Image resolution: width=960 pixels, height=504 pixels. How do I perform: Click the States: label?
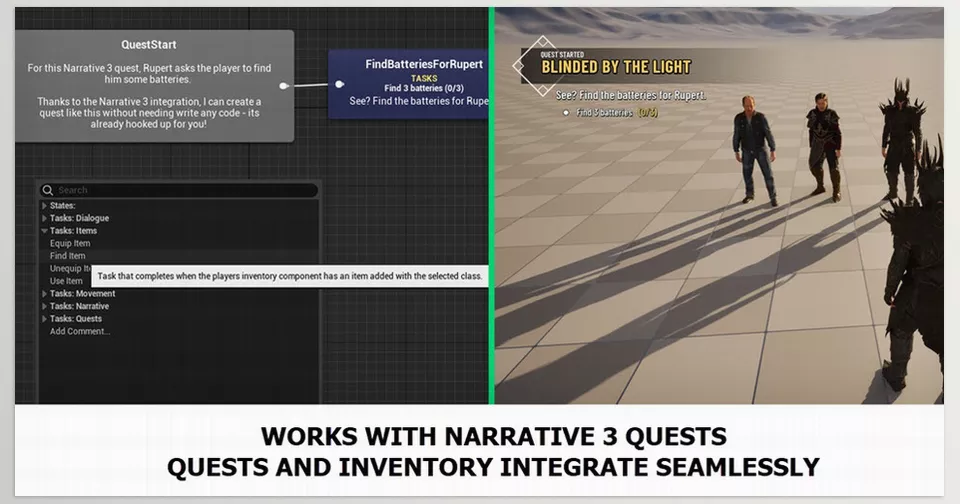(x=62, y=206)
